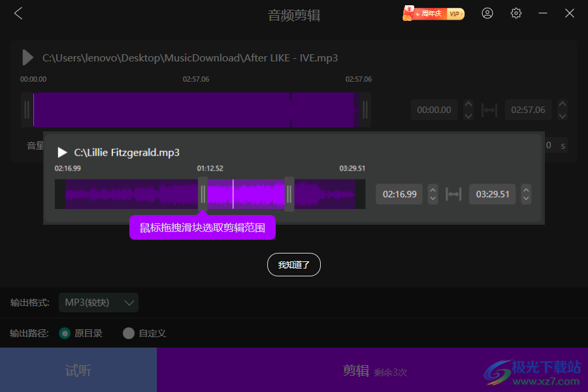This screenshot has width=588, height=392.
Task: Open the MP3(较快) format dropdown
Action: [x=99, y=302]
